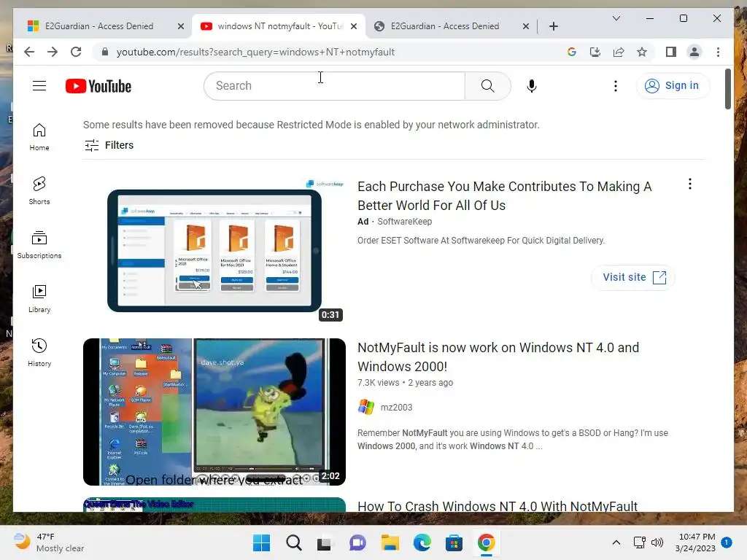View site information lock icon
Viewport: 747px width, 560px height.
click(105, 52)
